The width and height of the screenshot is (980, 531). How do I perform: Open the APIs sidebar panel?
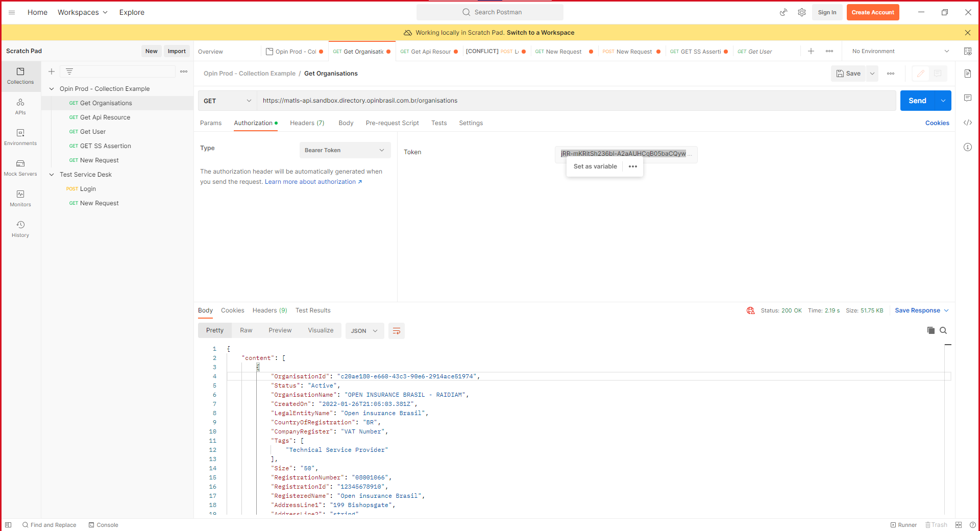pos(20,107)
